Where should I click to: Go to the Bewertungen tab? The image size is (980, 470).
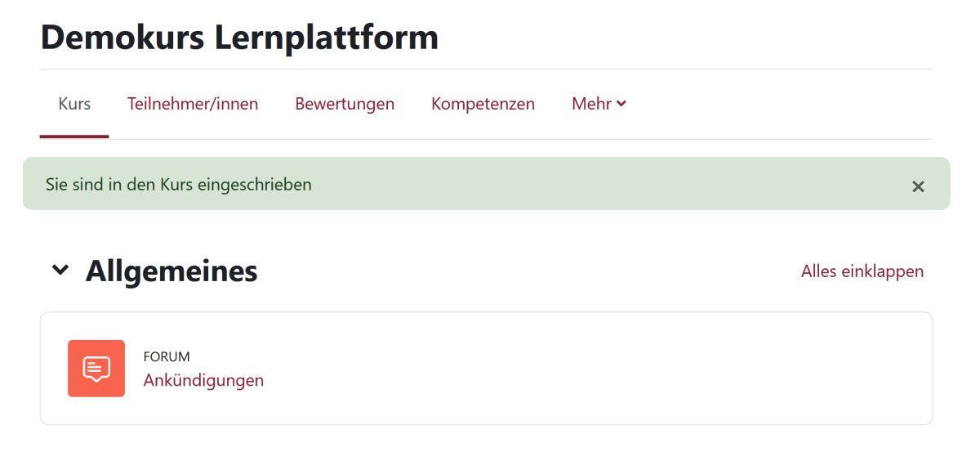click(345, 104)
